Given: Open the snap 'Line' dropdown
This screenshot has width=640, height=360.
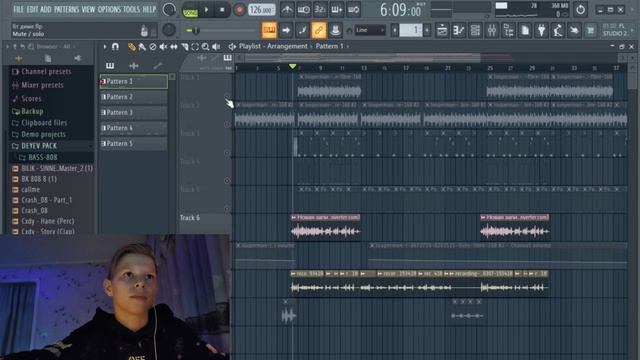Looking at the screenshot, I should 370,30.
